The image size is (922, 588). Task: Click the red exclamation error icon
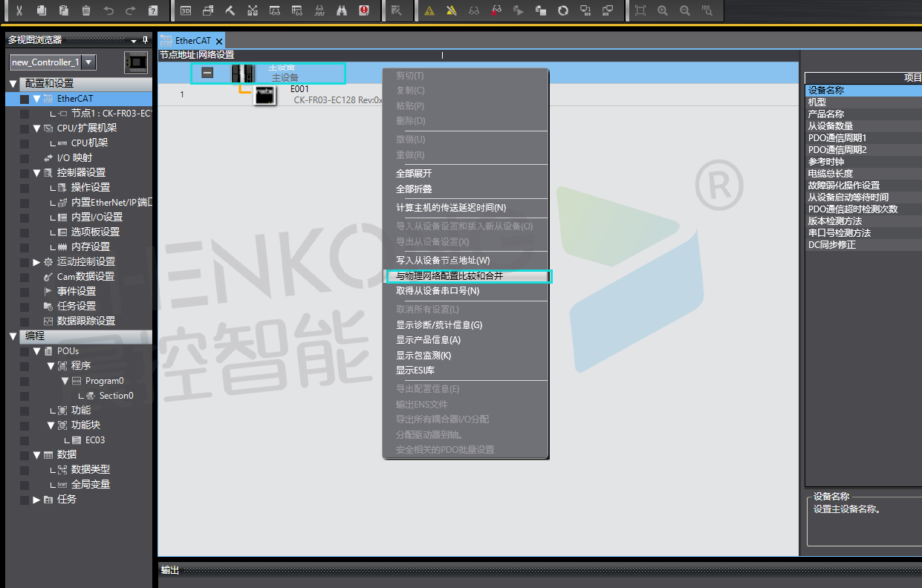pyautogui.click(x=364, y=10)
